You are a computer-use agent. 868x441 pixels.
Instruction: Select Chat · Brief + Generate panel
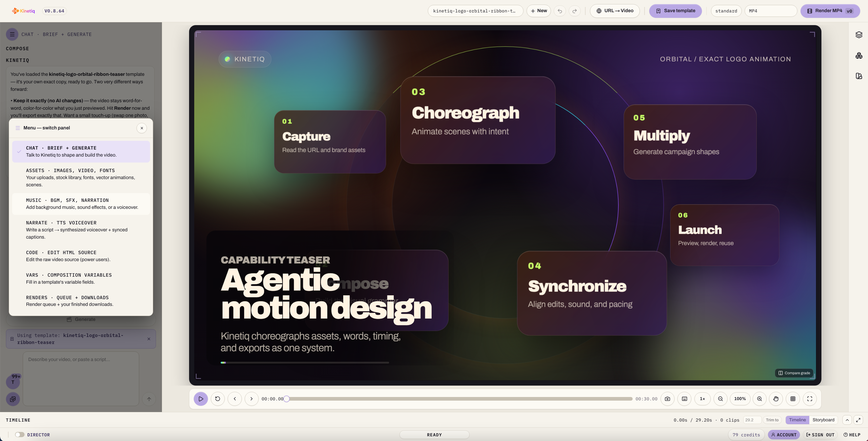tap(81, 151)
